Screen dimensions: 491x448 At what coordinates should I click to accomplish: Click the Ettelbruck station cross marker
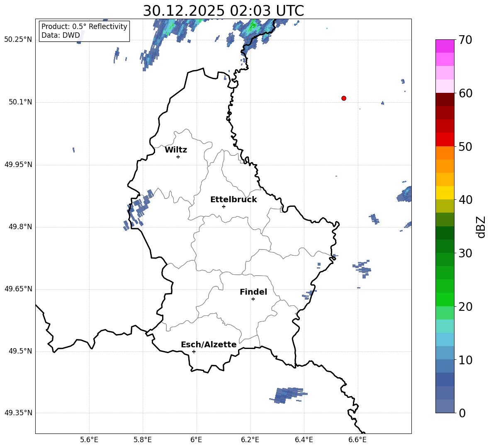(x=224, y=206)
